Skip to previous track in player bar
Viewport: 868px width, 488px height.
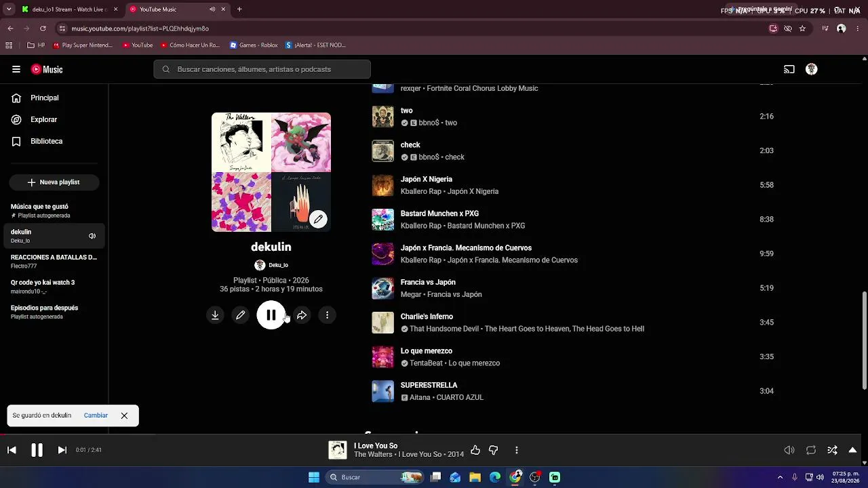pos(12,450)
